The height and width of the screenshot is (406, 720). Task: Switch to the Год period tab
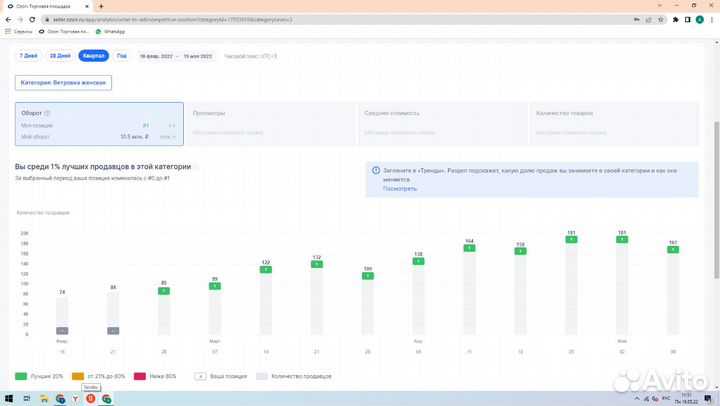pyautogui.click(x=121, y=56)
